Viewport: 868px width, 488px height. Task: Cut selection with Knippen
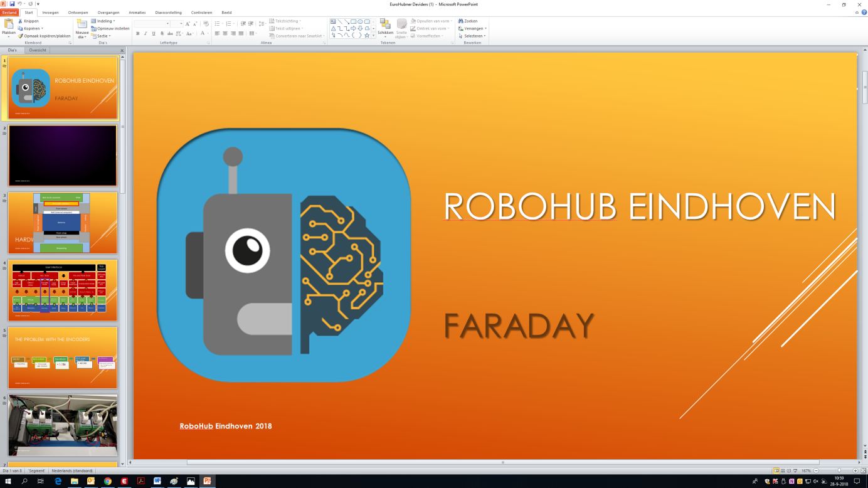[28, 21]
